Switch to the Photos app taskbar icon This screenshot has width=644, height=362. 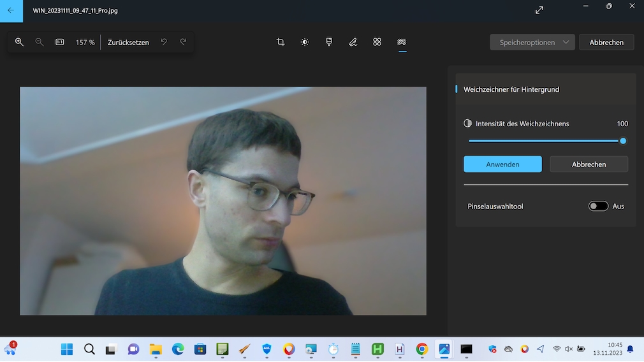pos(444,349)
